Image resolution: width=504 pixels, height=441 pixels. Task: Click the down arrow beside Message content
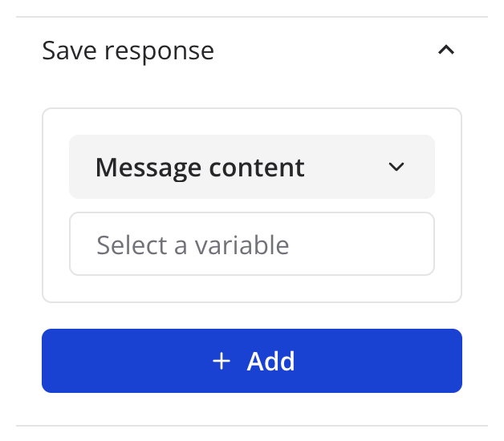pyautogui.click(x=396, y=167)
